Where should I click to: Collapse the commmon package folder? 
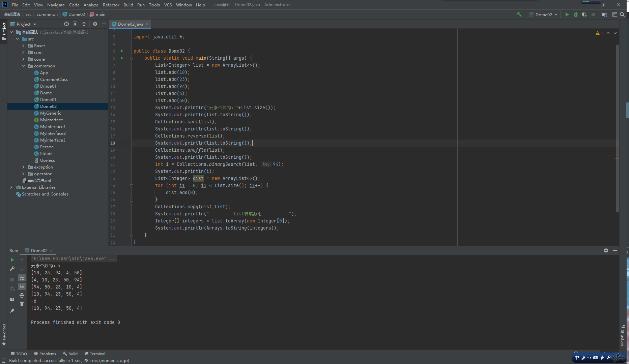(x=23, y=66)
